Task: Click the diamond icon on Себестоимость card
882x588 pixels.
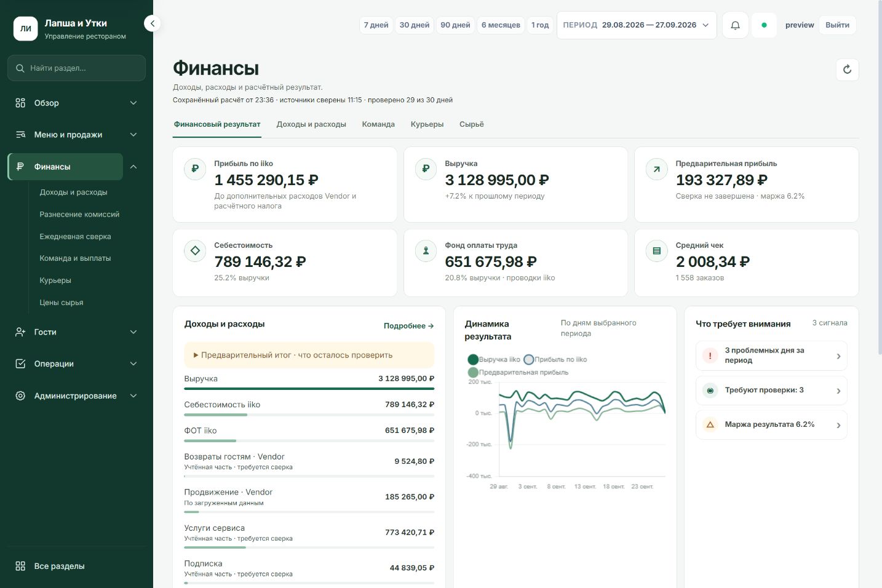Action: point(195,250)
